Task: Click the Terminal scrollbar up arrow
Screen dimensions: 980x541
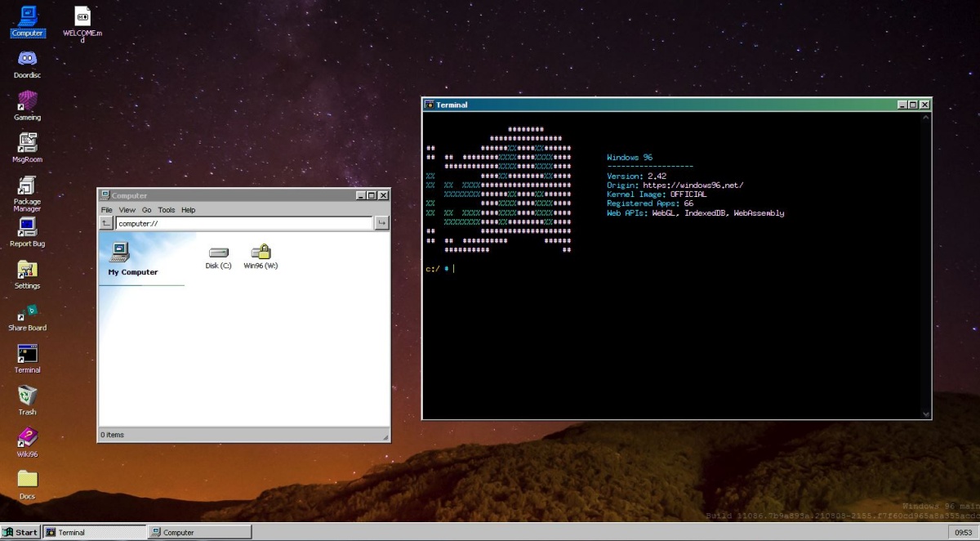Action: [x=925, y=118]
